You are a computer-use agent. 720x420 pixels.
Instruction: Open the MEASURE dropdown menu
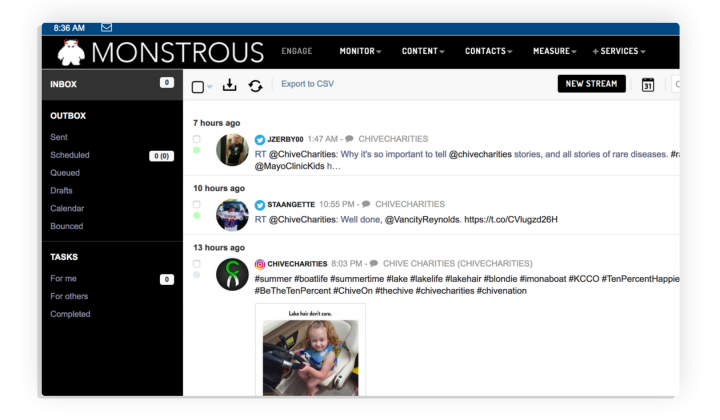click(554, 51)
